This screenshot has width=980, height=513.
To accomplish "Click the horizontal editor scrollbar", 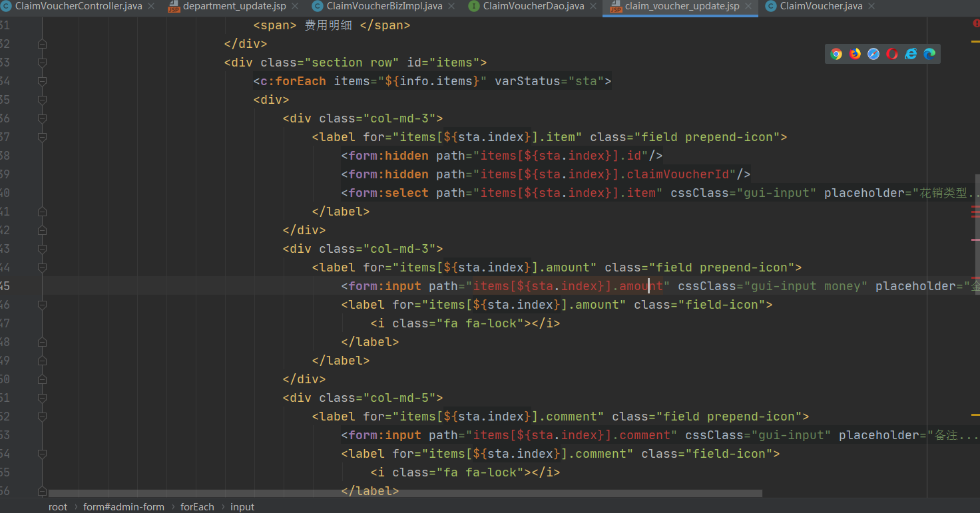I will [405, 494].
